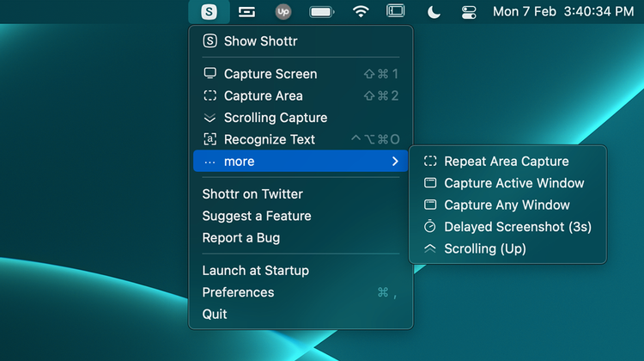Click the Delayed Screenshot timer icon
Image resolution: width=644 pixels, height=361 pixels.
click(430, 226)
